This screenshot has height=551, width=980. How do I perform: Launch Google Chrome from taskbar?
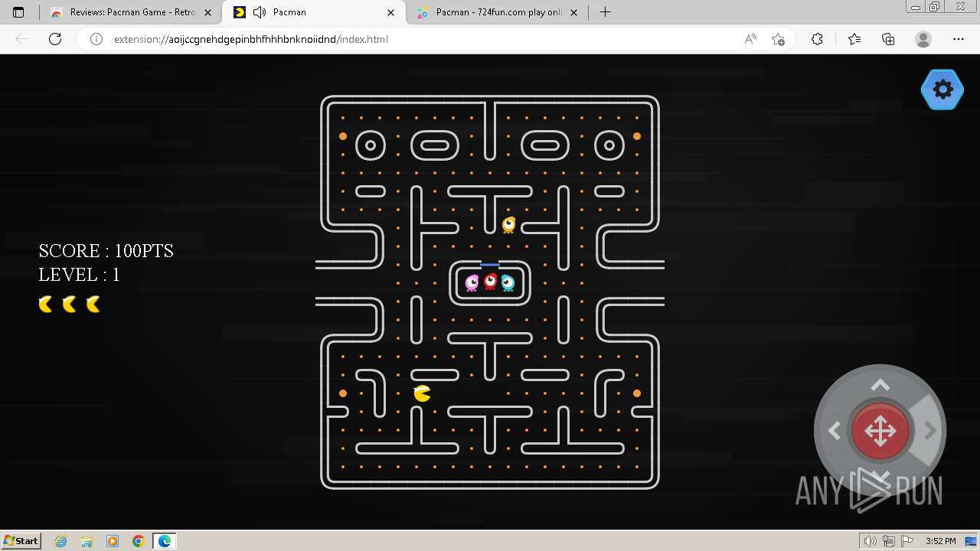pos(139,541)
